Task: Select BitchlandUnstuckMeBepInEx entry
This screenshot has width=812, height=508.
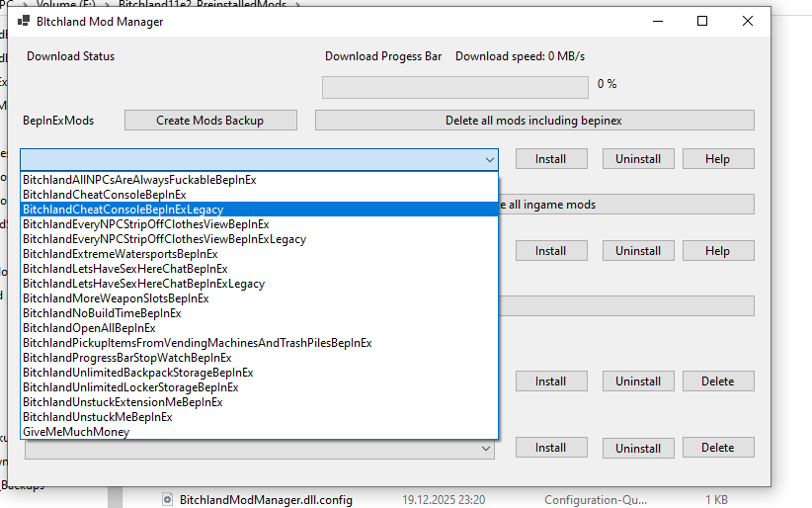Action: (x=259, y=417)
